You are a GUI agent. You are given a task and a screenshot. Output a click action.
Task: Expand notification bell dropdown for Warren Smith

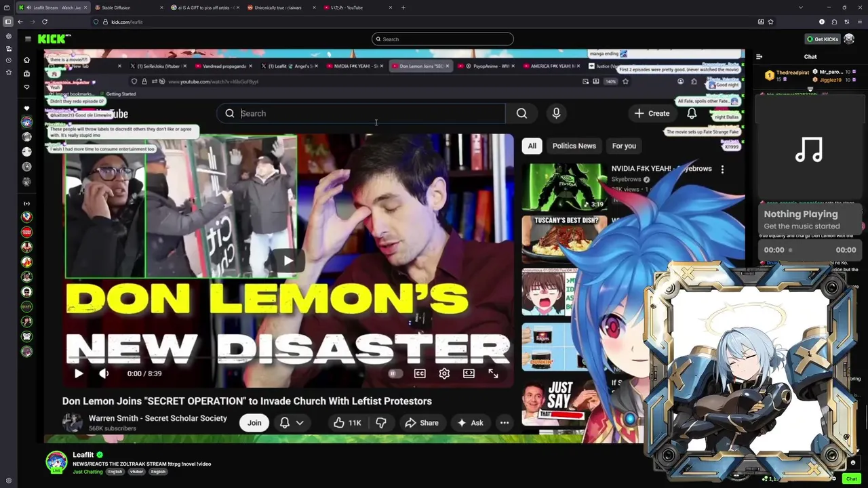pyautogui.click(x=299, y=423)
